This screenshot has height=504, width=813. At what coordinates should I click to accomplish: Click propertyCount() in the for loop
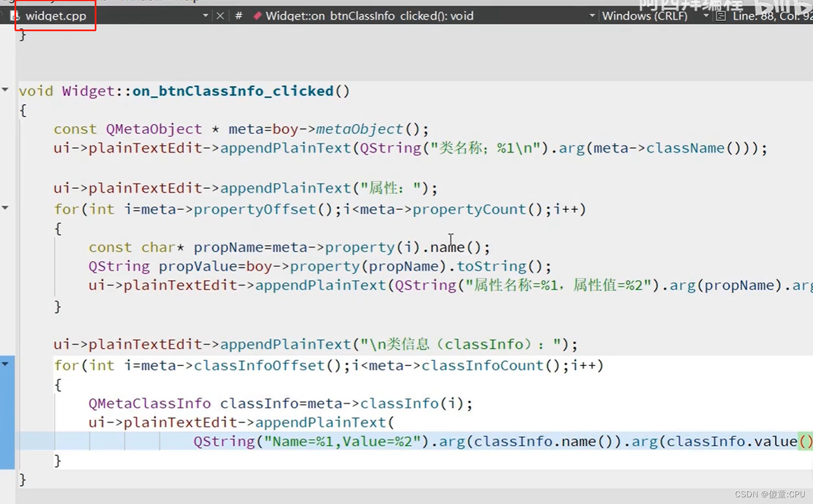(x=478, y=209)
